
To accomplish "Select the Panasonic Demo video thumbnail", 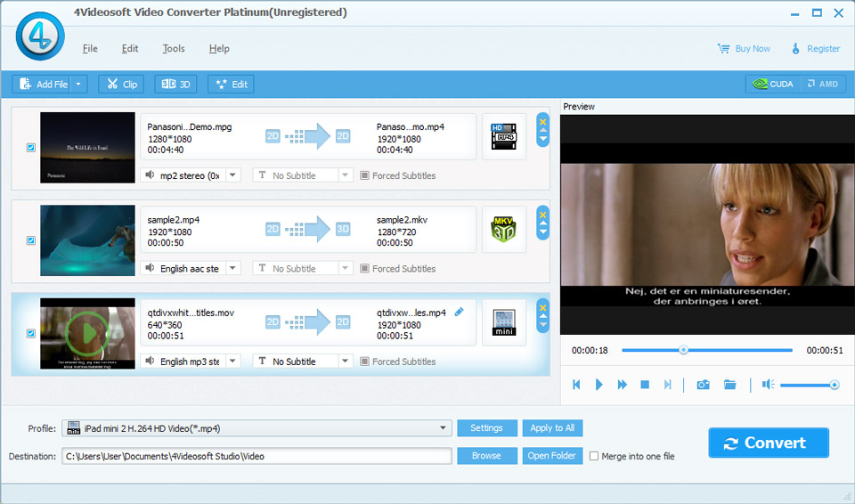I will (88, 148).
